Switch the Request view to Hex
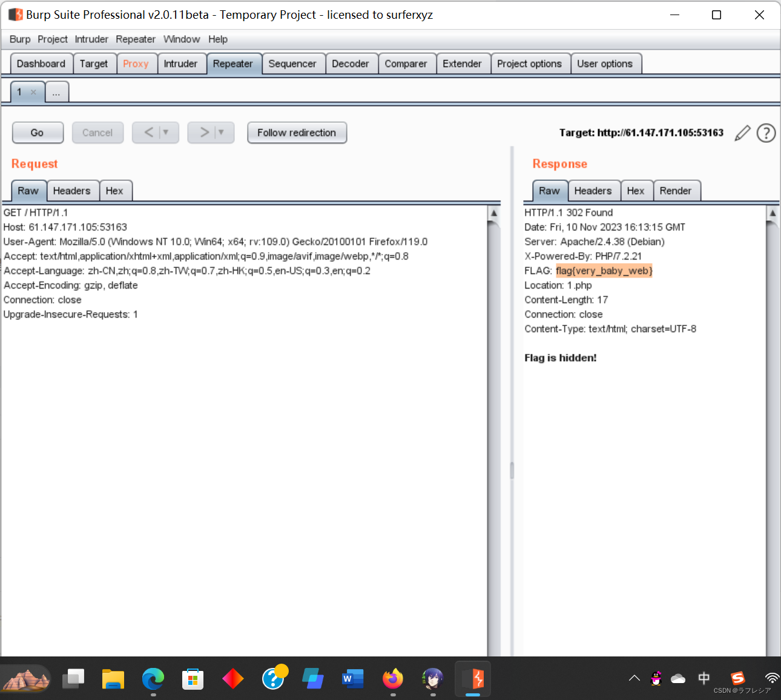781x700 pixels. click(116, 190)
